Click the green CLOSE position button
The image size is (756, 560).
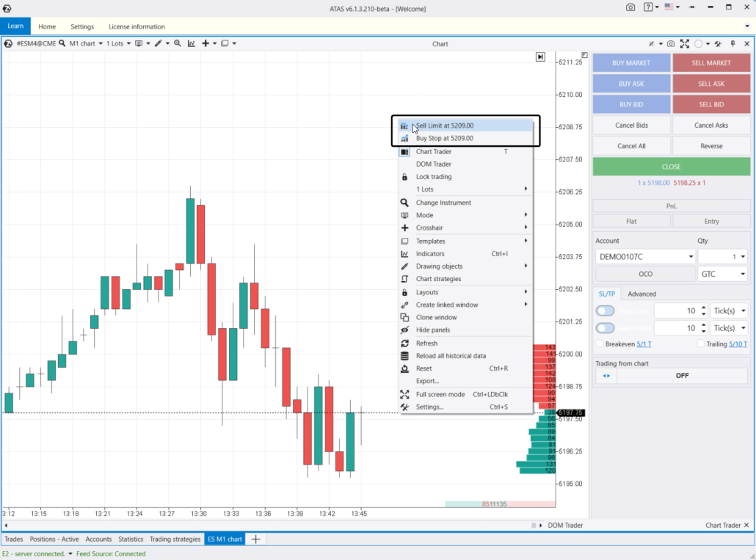click(671, 167)
